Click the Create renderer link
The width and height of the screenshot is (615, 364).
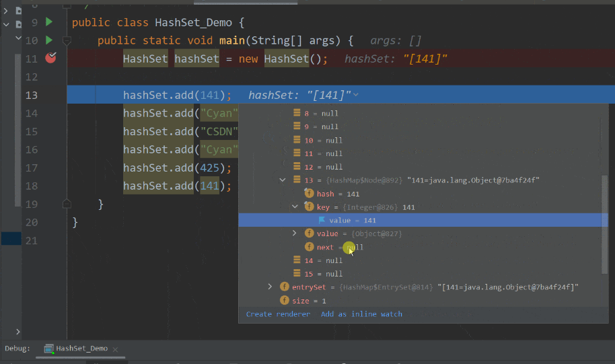click(278, 314)
